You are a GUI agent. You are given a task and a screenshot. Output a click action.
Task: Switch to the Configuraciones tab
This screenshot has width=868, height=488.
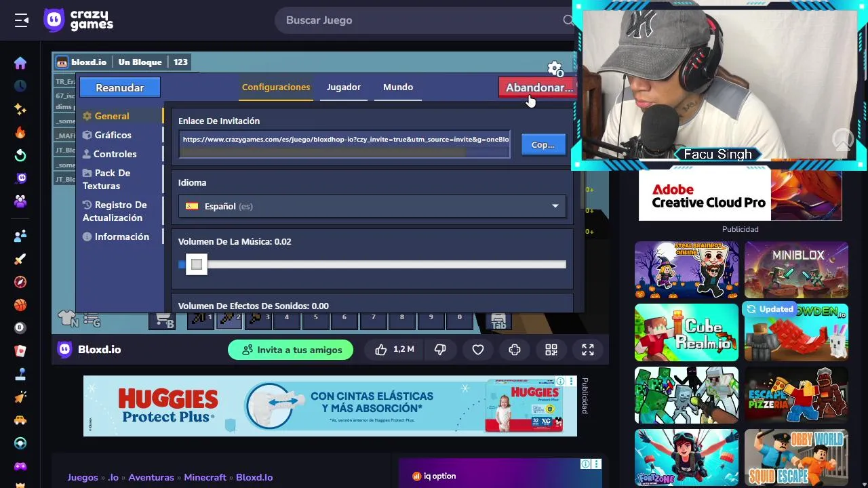(276, 87)
